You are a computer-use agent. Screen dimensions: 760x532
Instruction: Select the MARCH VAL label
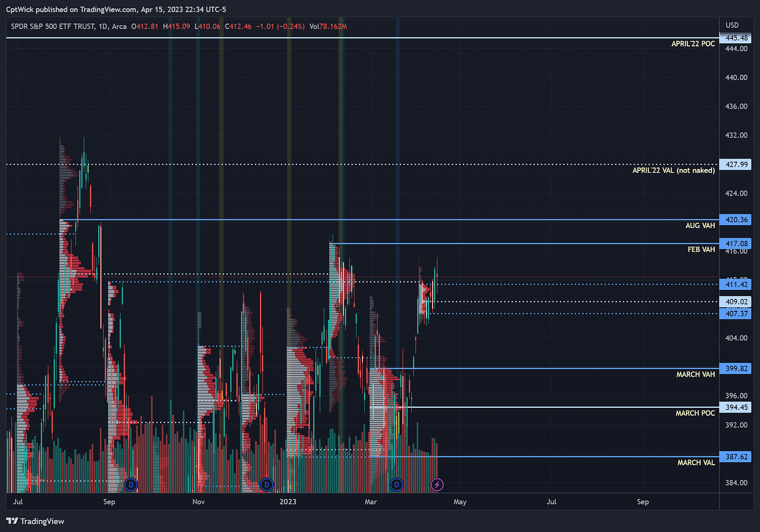[x=696, y=463]
